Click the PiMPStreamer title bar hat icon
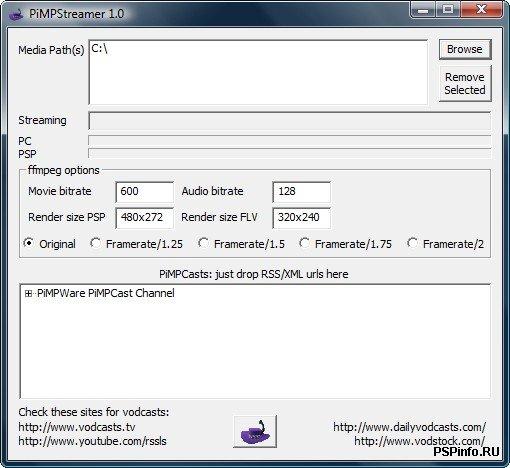 click(x=15, y=14)
